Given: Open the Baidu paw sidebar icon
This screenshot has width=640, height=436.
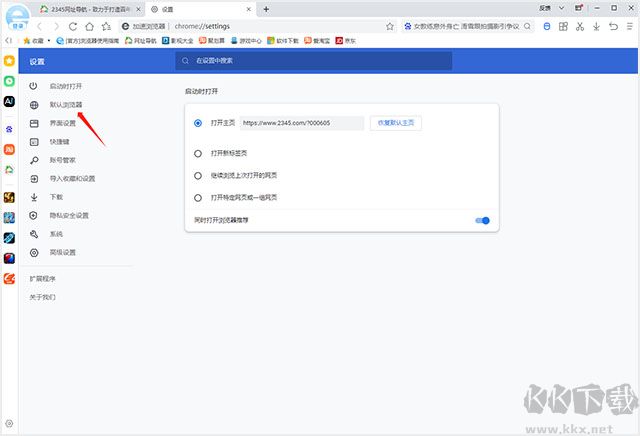Looking at the screenshot, I should [x=9, y=129].
